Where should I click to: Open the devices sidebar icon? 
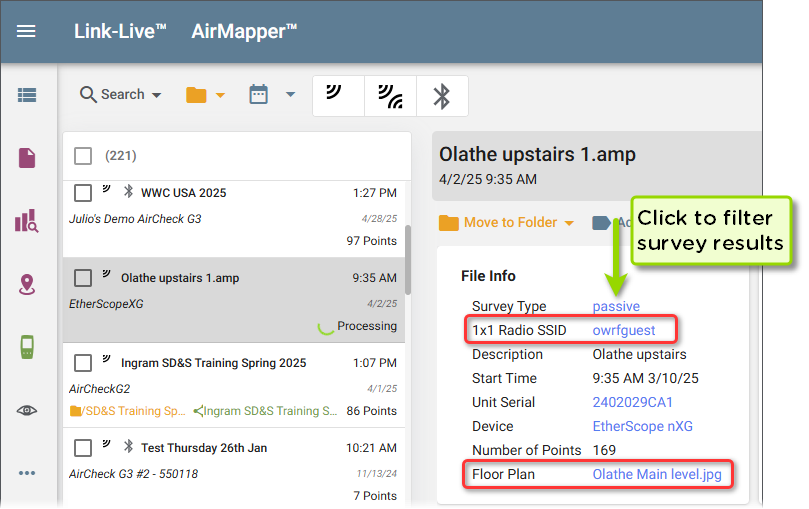pyautogui.click(x=27, y=347)
